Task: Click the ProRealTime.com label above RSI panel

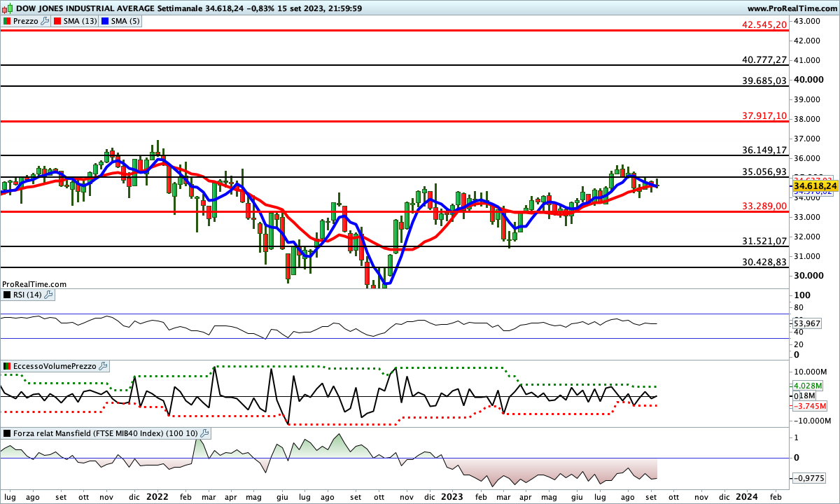Action: tap(34, 284)
